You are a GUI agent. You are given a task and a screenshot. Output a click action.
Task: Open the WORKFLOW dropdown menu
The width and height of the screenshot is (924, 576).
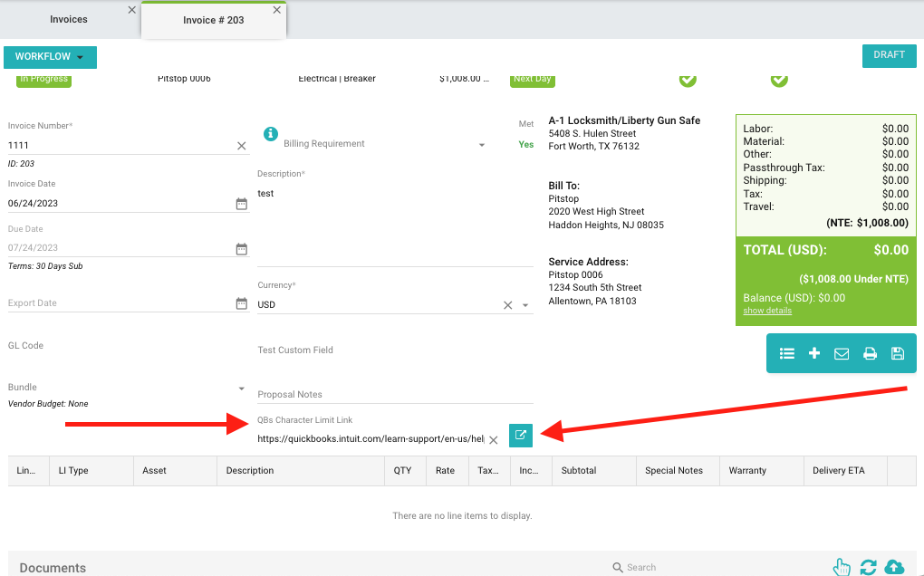point(50,57)
